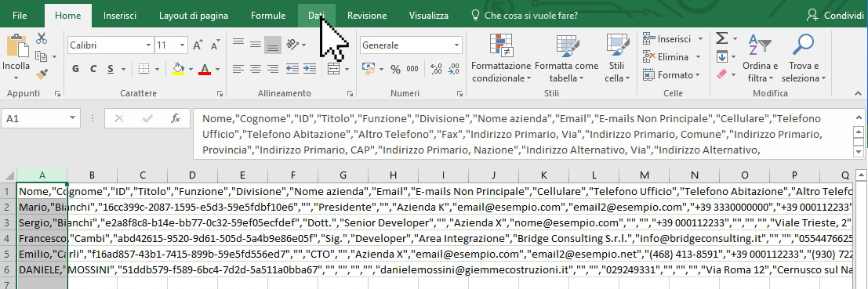
Task: Click the Fill down arrow icon
Action: [721, 56]
